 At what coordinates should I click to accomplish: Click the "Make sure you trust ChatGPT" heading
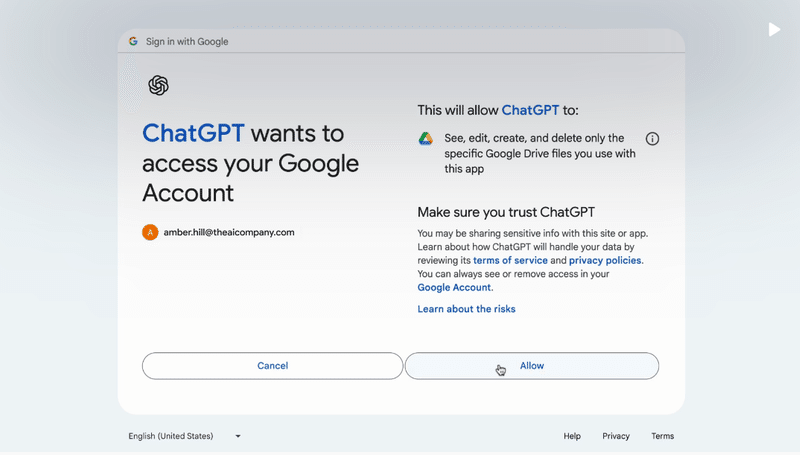click(x=506, y=212)
